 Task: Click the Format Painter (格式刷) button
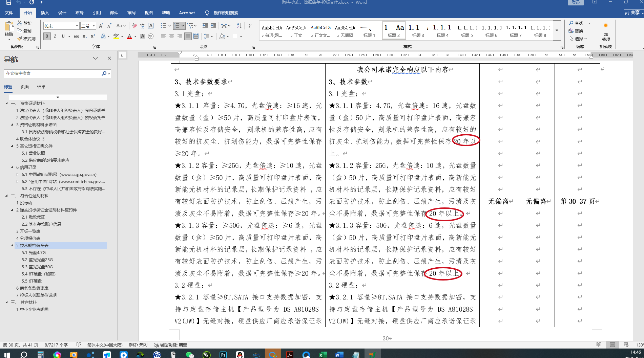pos(27,39)
